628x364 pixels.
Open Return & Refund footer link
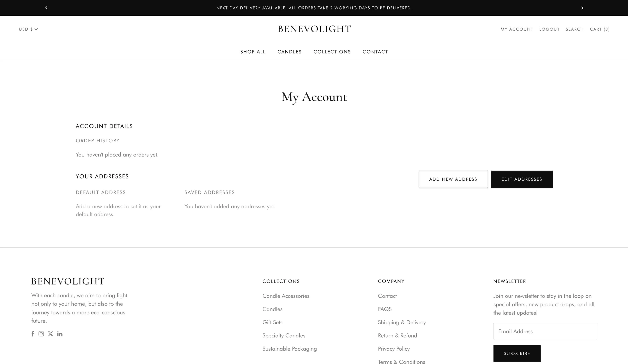pos(398,336)
